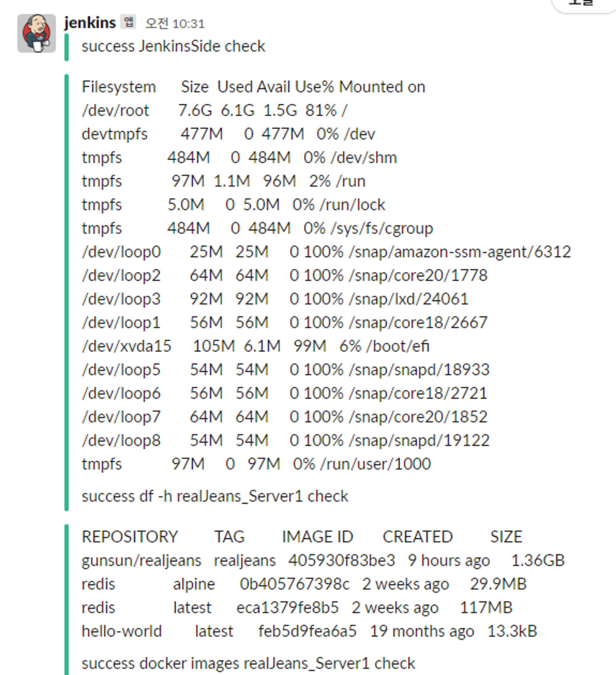Click the 405930f83be3 image ID text
Image resolution: width=616 pixels, height=675 pixels.
pos(342,560)
